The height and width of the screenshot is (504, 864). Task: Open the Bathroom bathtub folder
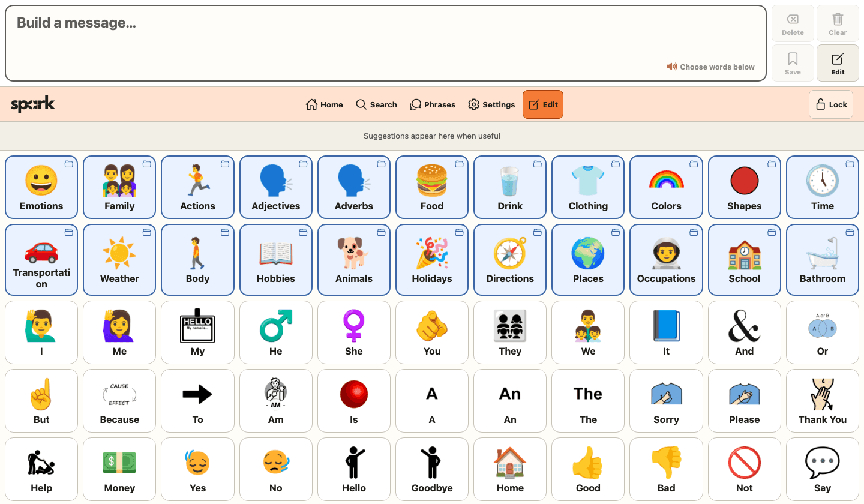823,260
